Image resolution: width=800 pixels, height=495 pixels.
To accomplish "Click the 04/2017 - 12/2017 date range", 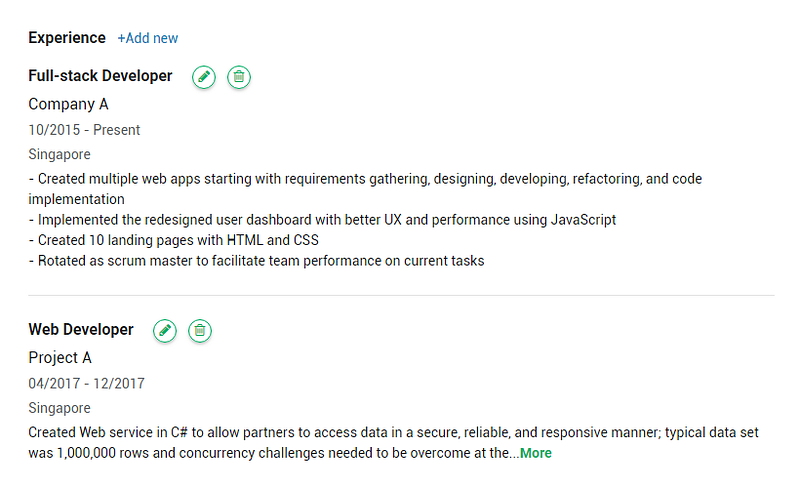I will (88, 383).
